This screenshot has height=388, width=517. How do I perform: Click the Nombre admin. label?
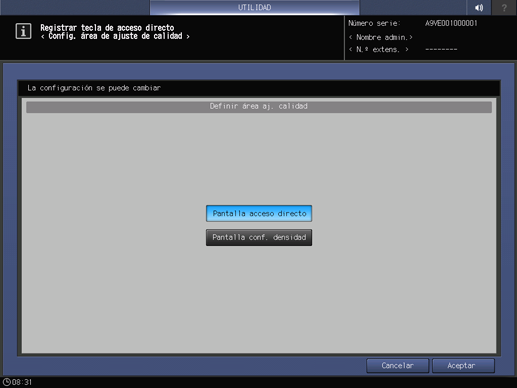pyautogui.click(x=381, y=37)
